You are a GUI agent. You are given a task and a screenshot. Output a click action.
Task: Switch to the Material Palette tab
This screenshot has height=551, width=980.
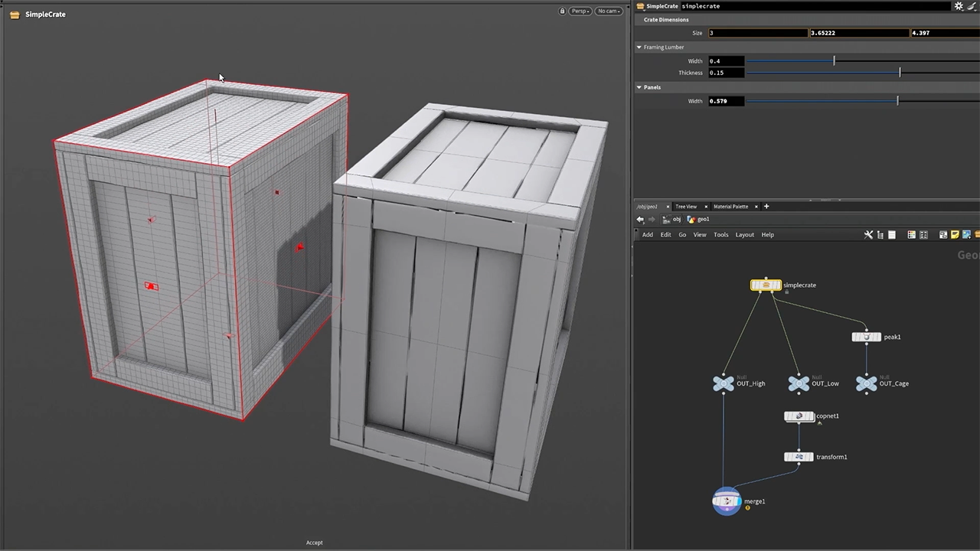pos(730,207)
